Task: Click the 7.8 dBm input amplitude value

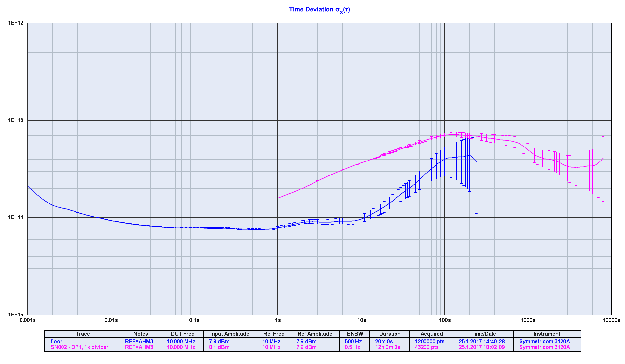Action: point(219,341)
